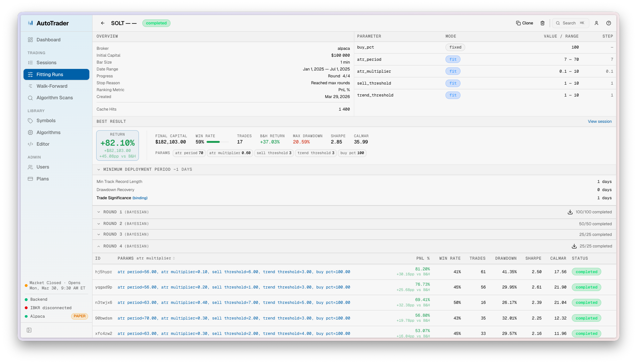Click the trash delete icon

click(x=543, y=23)
